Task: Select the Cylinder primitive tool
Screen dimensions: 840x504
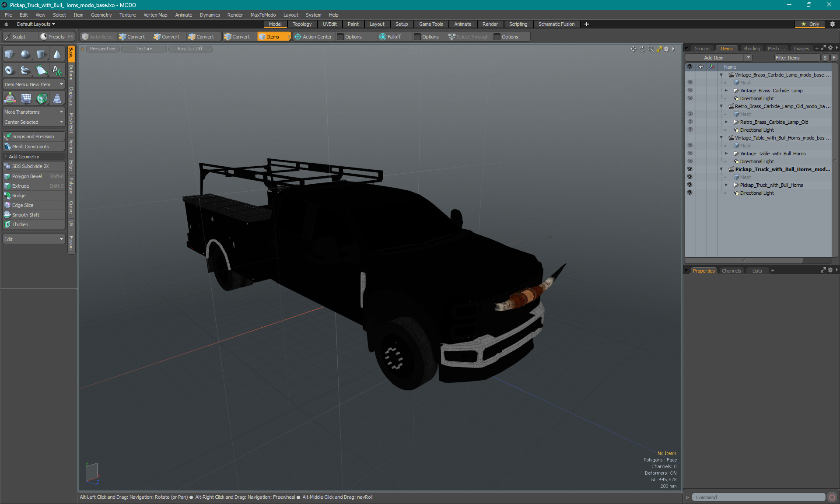Action: (41, 54)
